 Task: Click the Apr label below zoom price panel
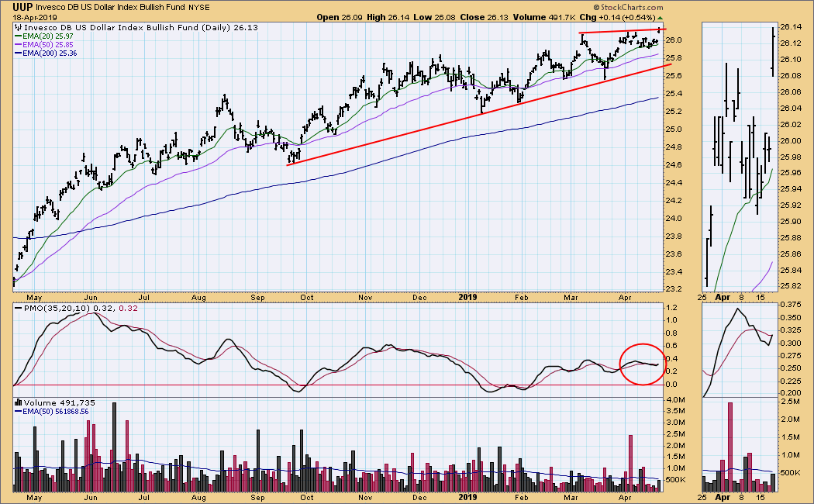pyautogui.click(x=723, y=298)
